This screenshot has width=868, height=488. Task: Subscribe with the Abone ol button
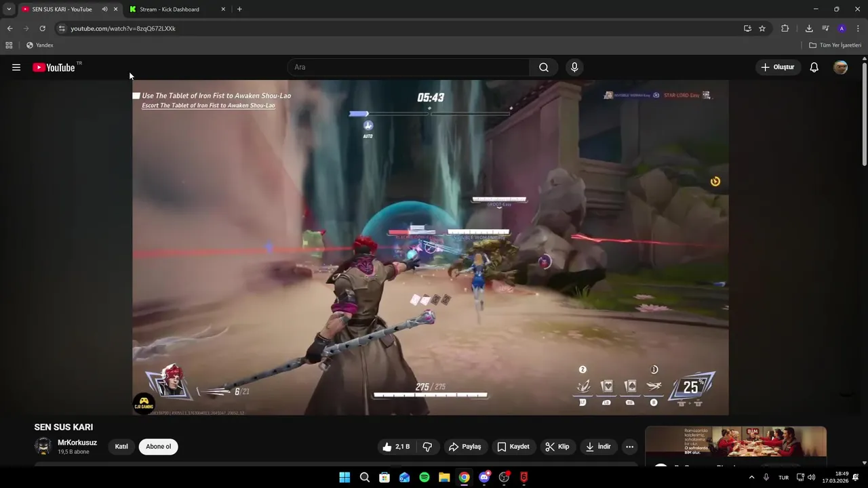[159, 447]
